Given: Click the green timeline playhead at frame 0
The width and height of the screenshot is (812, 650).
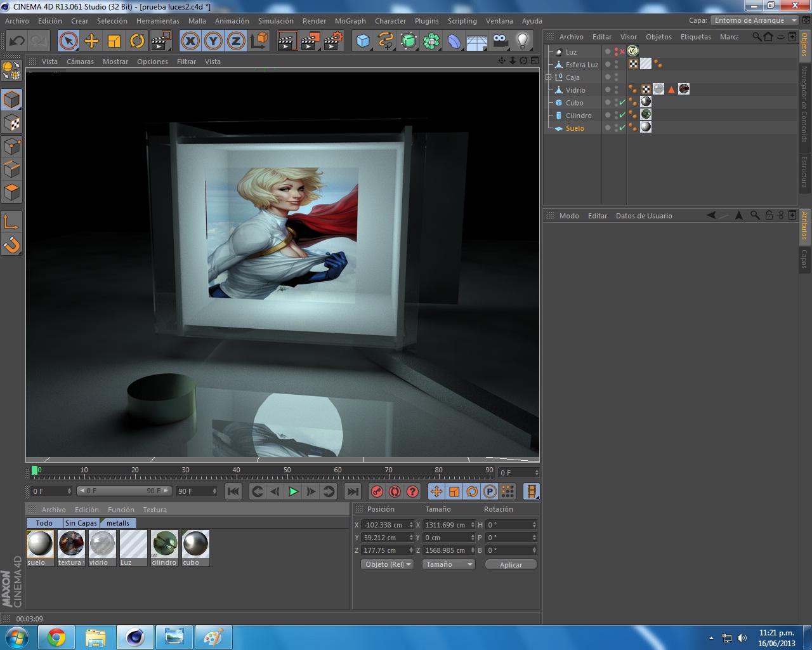Looking at the screenshot, I should [35, 470].
